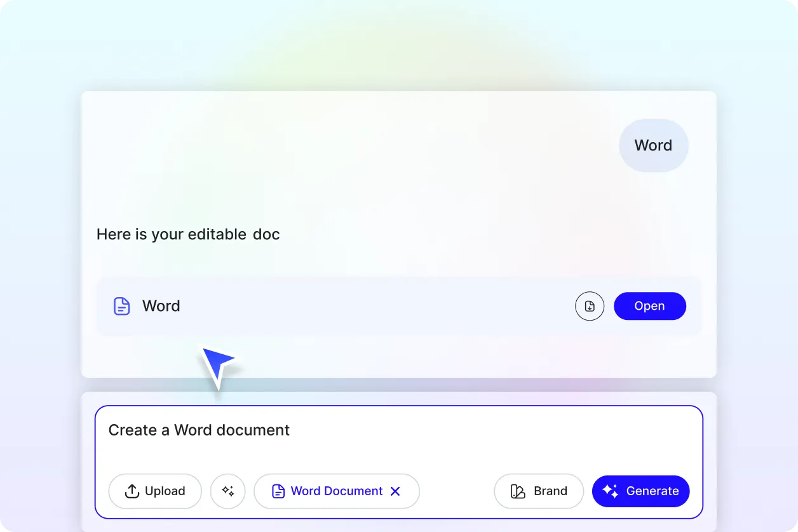
Task: Click the prompt field reading Create a Word document
Action: point(199,430)
